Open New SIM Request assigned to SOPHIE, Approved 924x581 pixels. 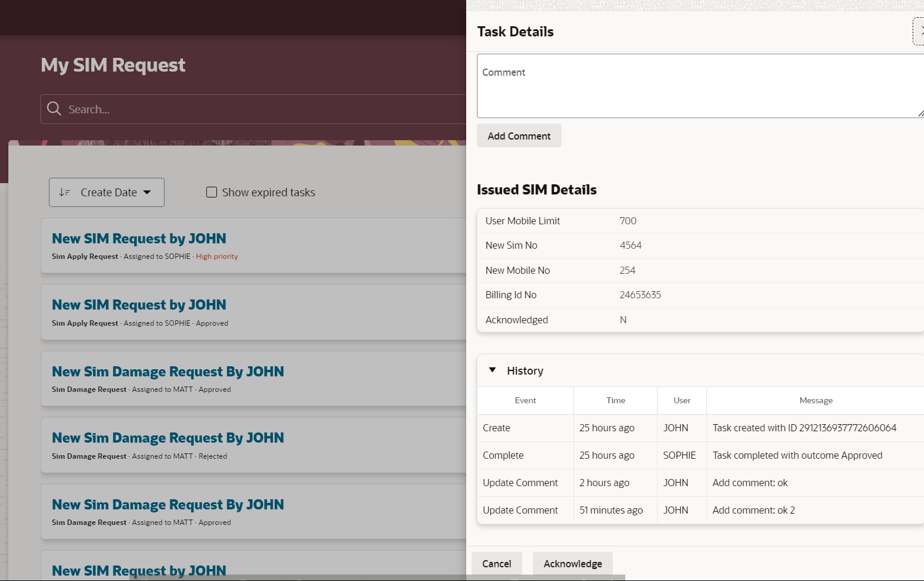pos(139,305)
